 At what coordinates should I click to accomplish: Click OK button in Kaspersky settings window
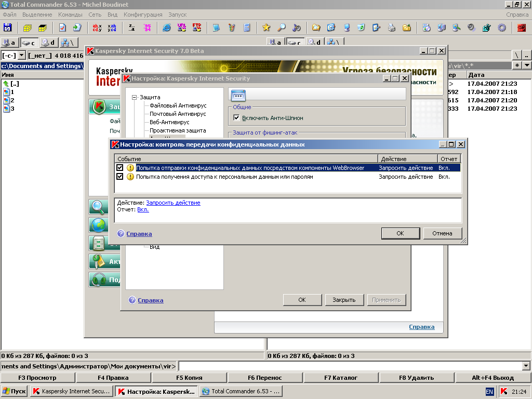coord(302,300)
